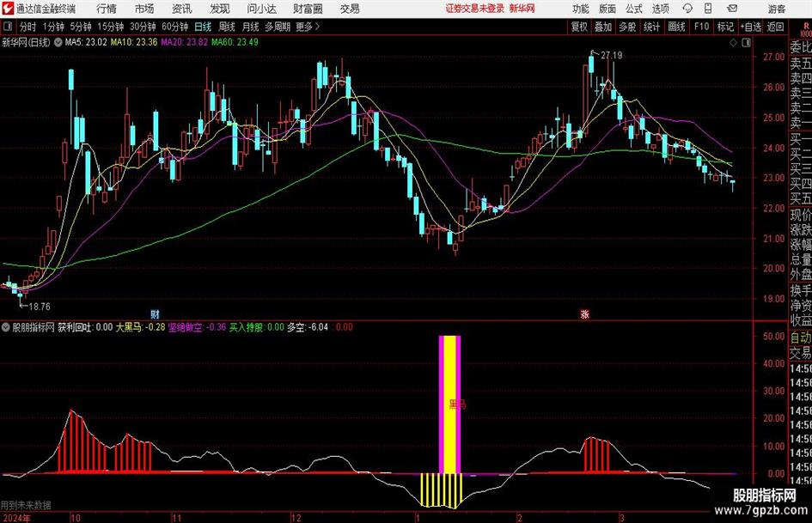Switch to the 分时 chart tab
The width and height of the screenshot is (812, 523).
[x=28, y=27]
